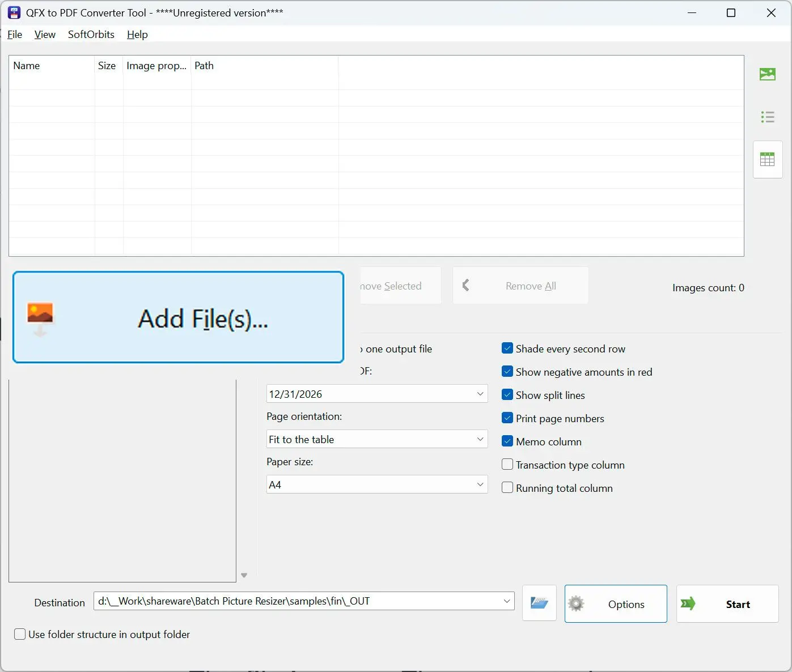Viewport: 792px width, 672px height.
Task: Click the Add File(s)... button
Action: click(178, 317)
